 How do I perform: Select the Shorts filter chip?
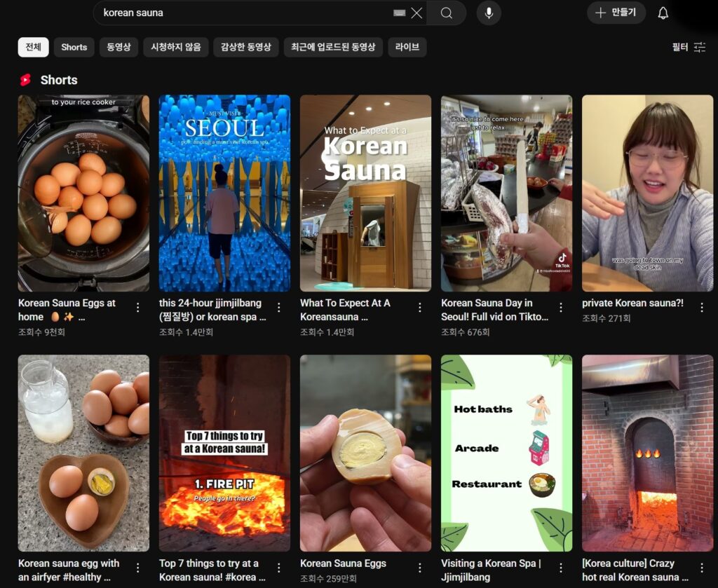74,47
